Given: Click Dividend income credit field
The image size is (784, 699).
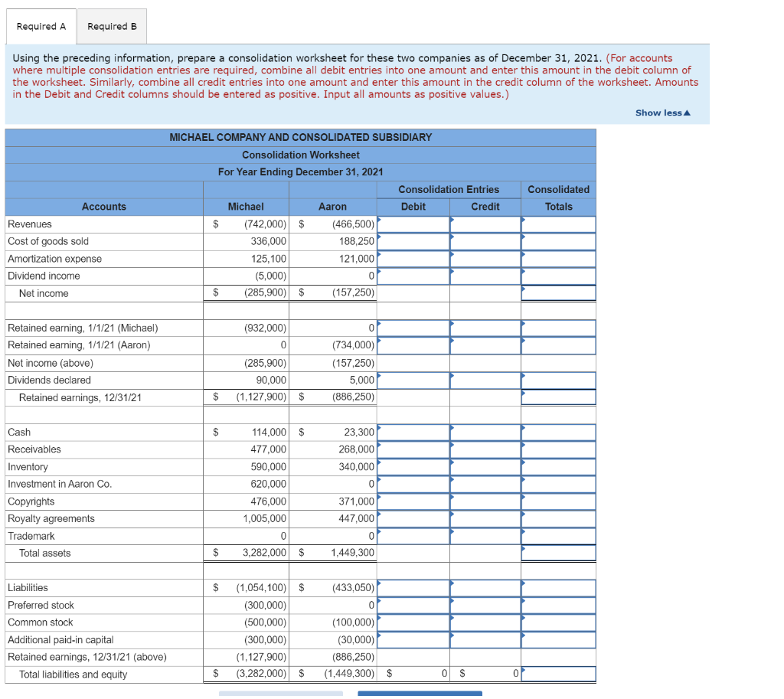Looking at the screenshot, I should coord(485,276).
